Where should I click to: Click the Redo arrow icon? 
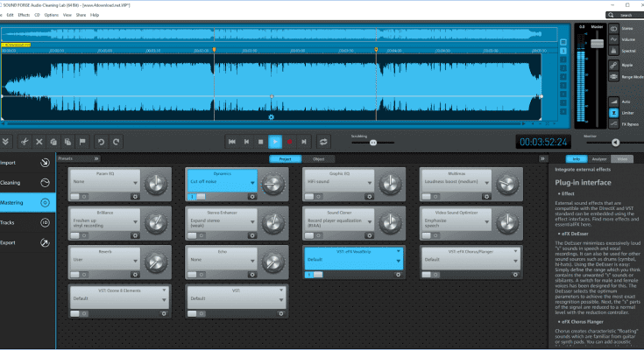(x=116, y=141)
